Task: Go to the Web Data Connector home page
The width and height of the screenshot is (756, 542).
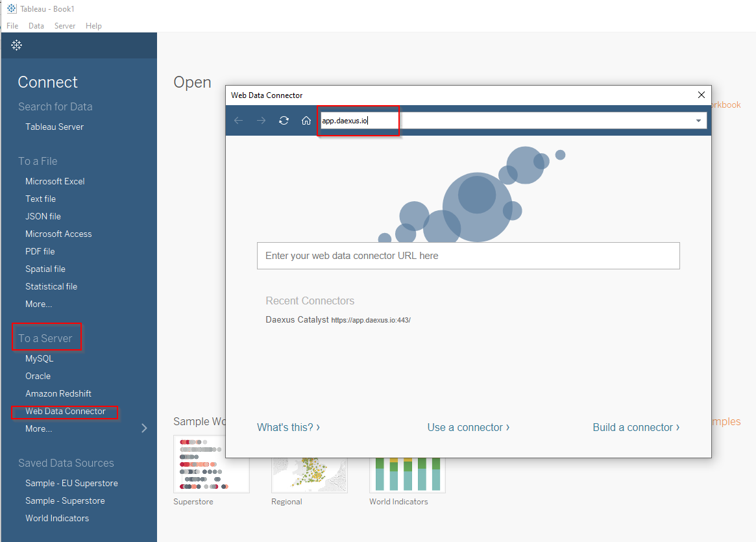Action: click(306, 121)
